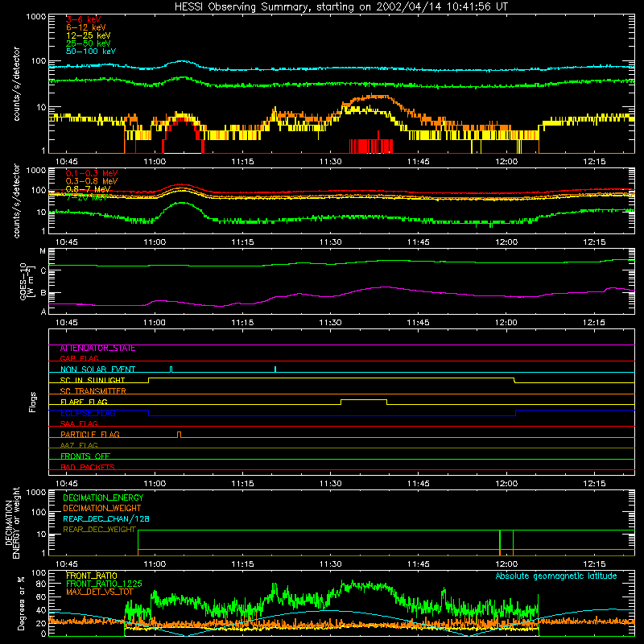This screenshot has height=644, width=644.
Task: Click the A flux class tick label
Action: click(43, 312)
